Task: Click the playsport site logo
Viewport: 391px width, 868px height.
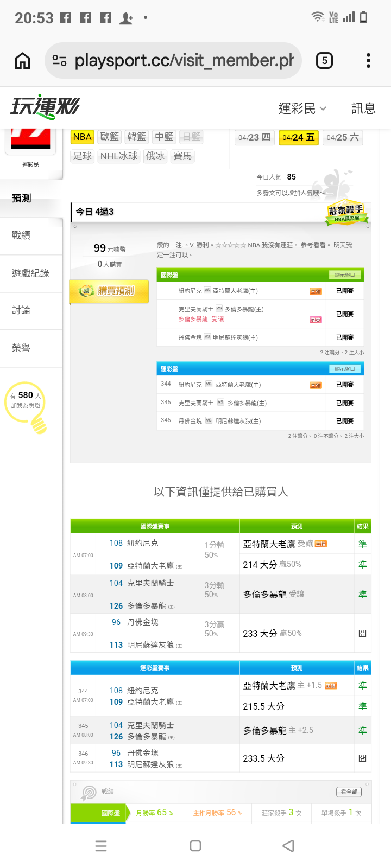Action: coord(45,106)
